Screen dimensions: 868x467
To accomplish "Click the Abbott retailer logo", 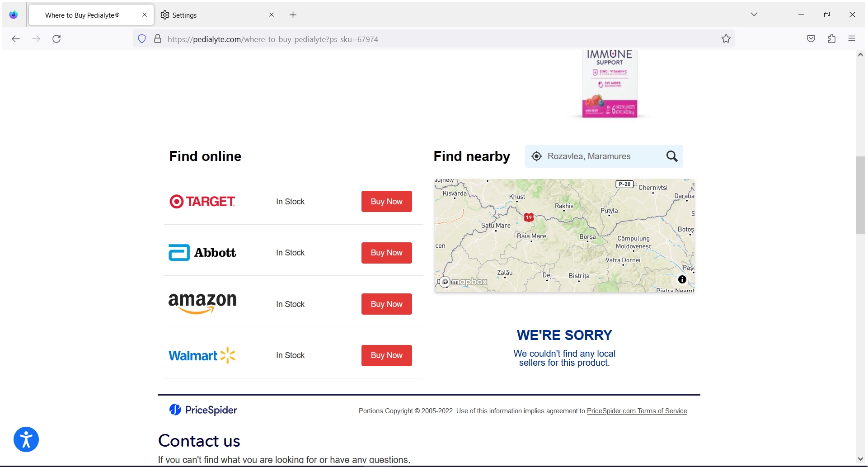I will click(202, 252).
